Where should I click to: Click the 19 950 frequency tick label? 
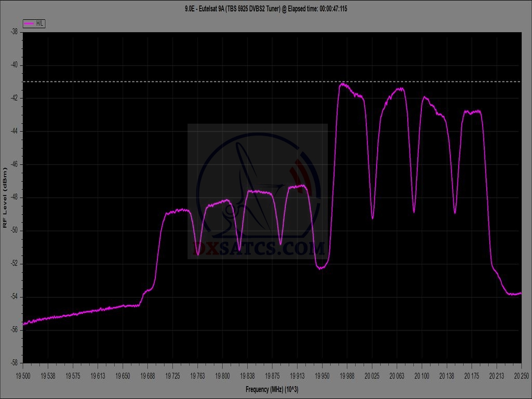[322, 375]
